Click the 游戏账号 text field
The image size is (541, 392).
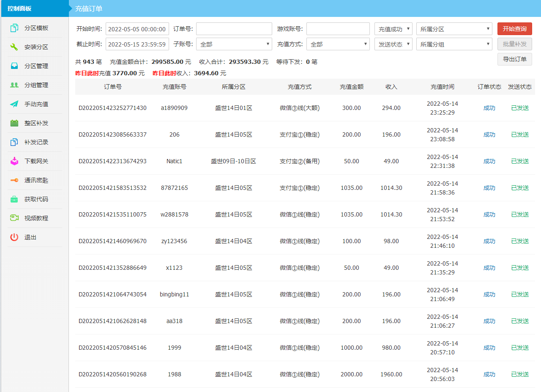click(338, 29)
